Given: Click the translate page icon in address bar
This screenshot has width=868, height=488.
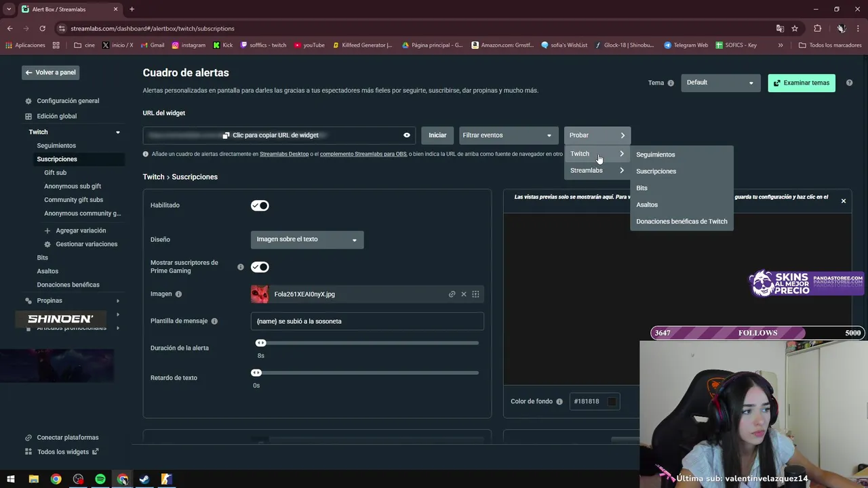Looking at the screenshot, I should 780,28.
